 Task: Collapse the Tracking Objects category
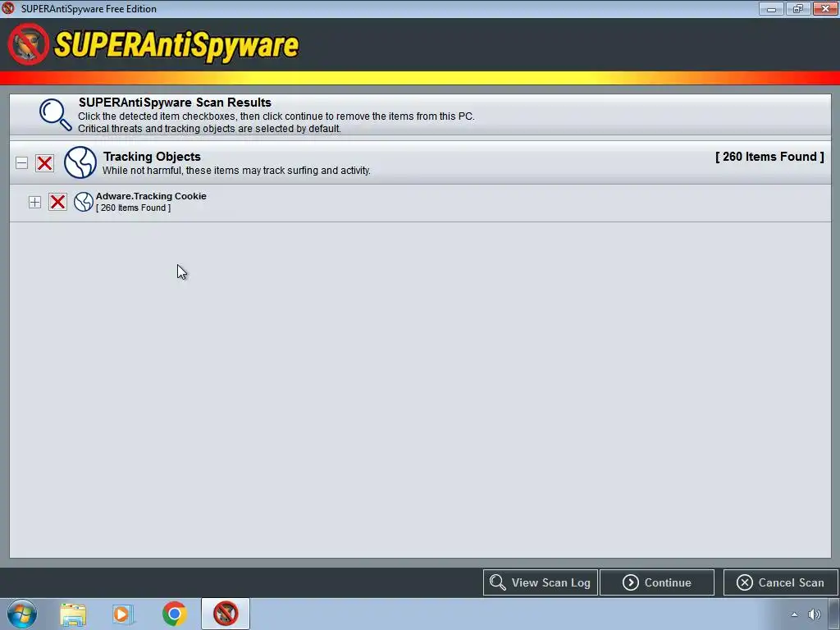21,163
